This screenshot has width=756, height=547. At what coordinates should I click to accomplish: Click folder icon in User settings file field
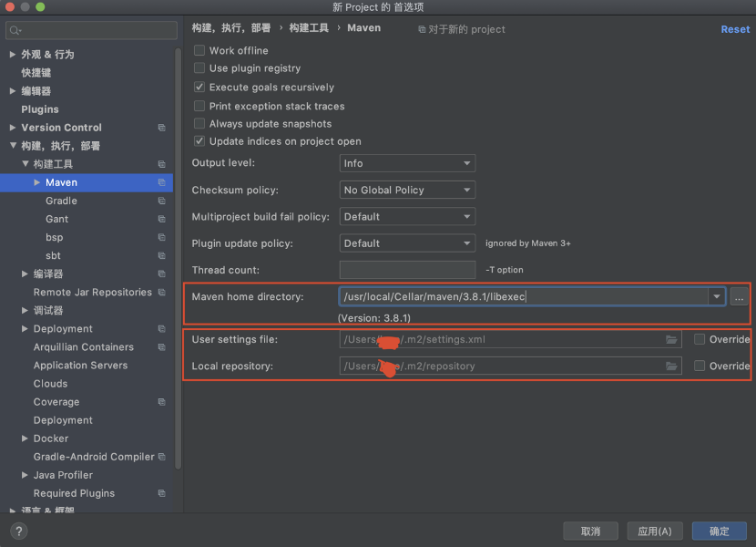point(671,339)
